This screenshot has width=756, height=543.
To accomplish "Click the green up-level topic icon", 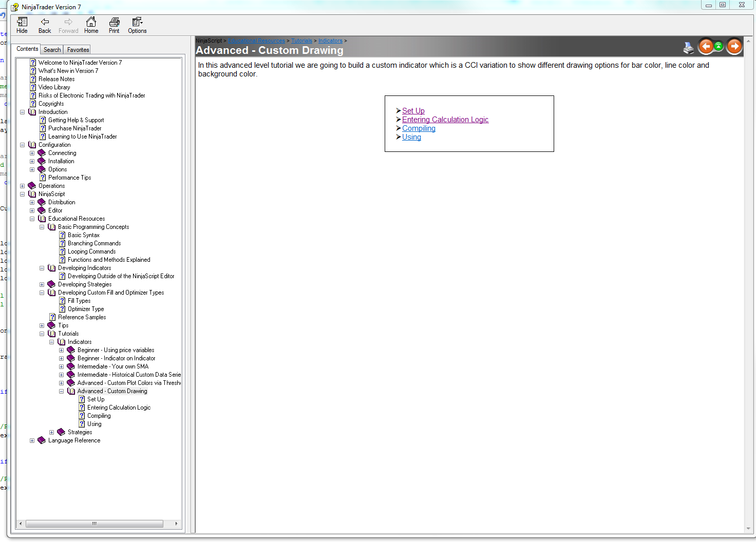I will [x=719, y=47].
